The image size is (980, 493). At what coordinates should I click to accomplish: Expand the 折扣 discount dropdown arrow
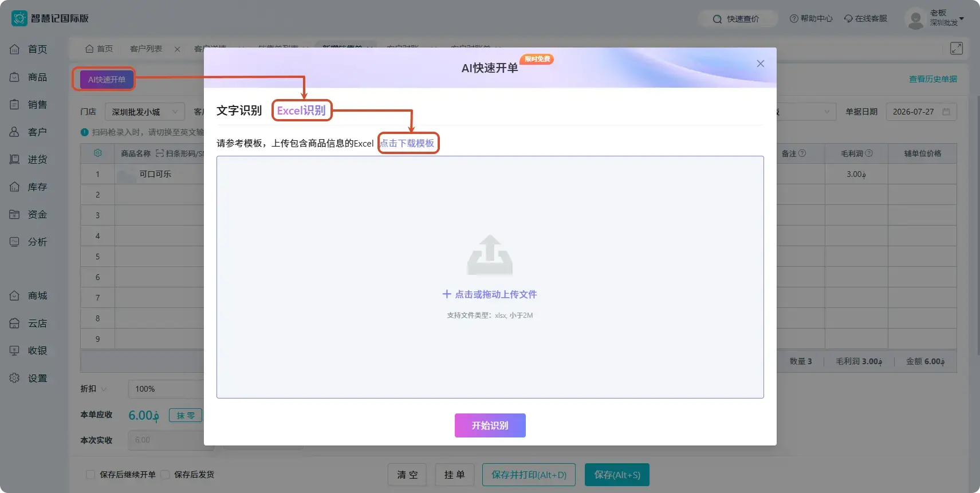(104, 389)
